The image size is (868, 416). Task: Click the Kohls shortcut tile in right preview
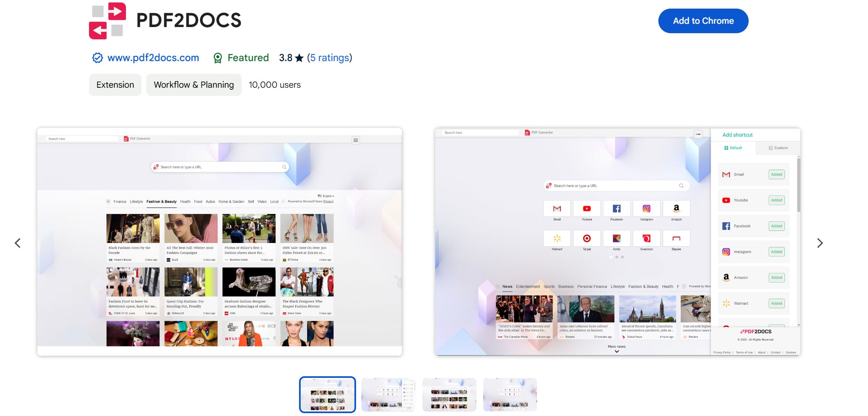(617, 239)
